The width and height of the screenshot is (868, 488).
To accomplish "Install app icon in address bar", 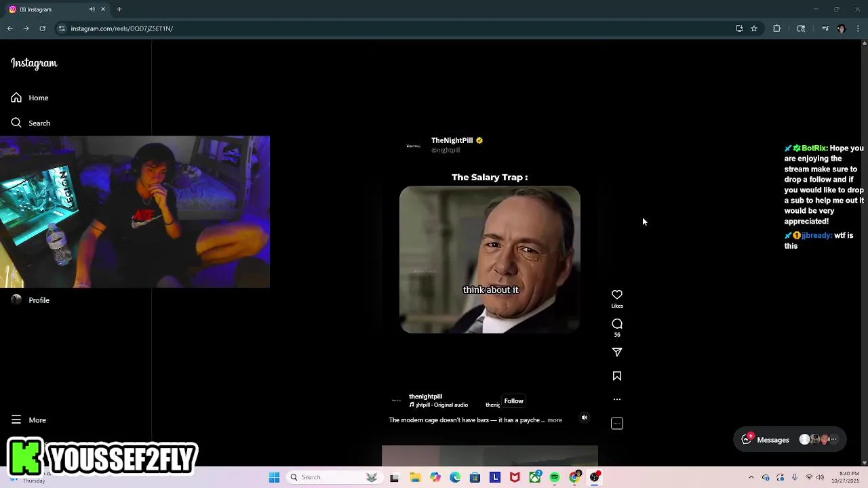I will [739, 28].
